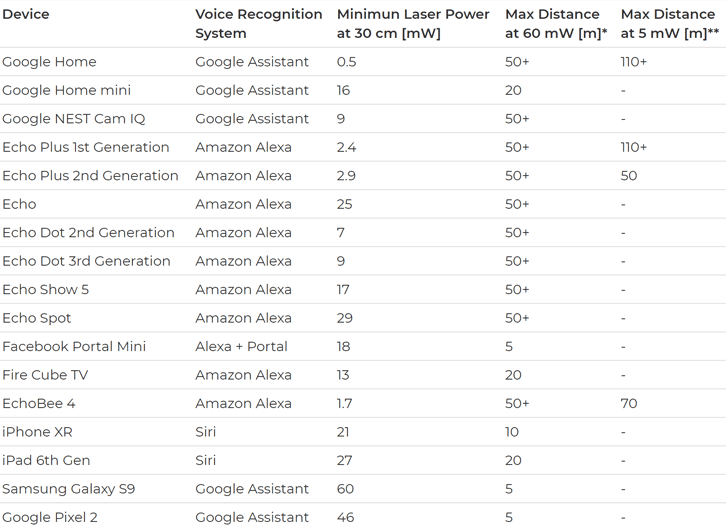Click the Echo Plus 2nd Generation cell
Screen dimensions: 726x531
point(90,176)
